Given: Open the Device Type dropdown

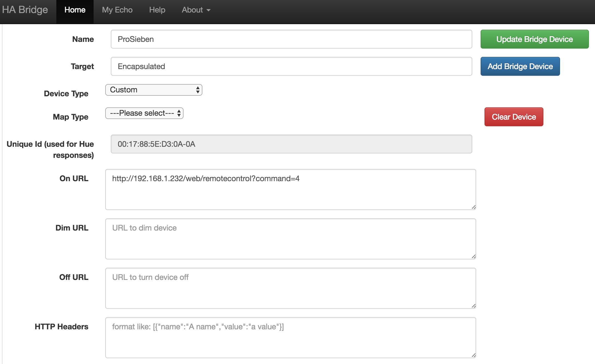Looking at the screenshot, I should coord(154,90).
